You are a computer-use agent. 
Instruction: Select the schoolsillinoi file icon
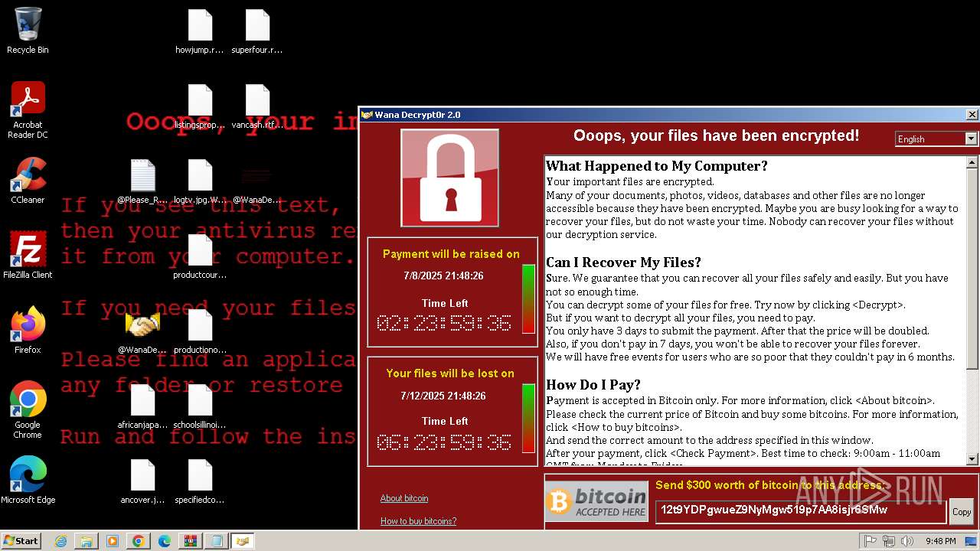coord(200,407)
